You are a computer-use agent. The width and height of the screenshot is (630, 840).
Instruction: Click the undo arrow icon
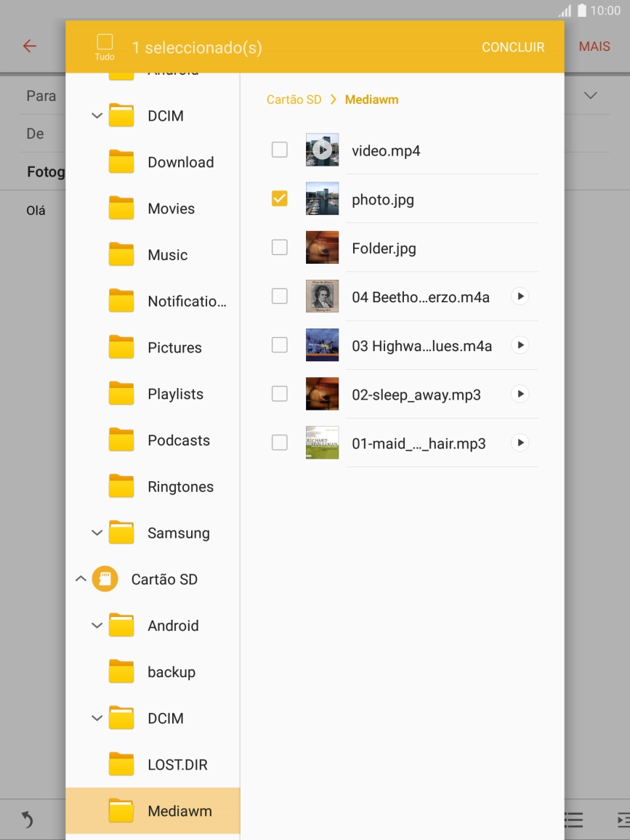click(x=27, y=820)
